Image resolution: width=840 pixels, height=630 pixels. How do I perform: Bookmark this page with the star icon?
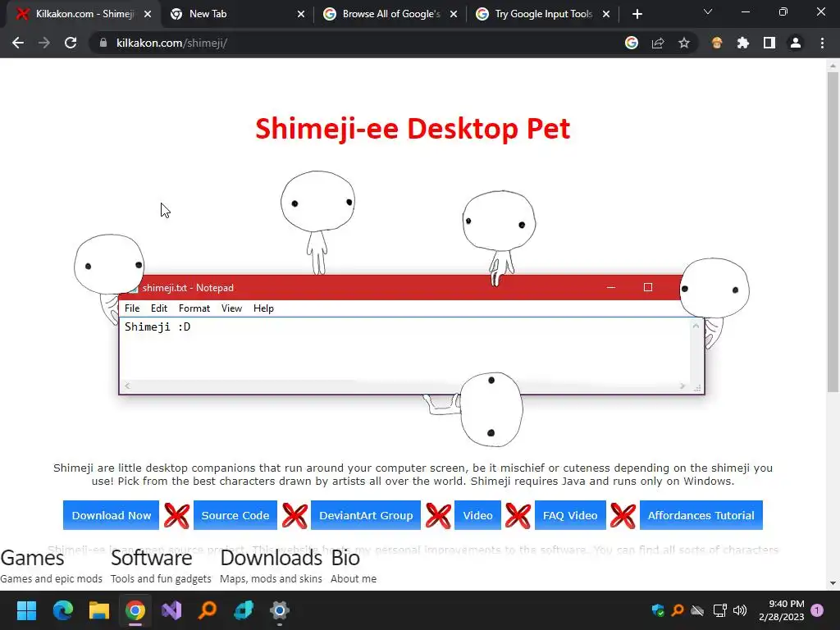683,43
